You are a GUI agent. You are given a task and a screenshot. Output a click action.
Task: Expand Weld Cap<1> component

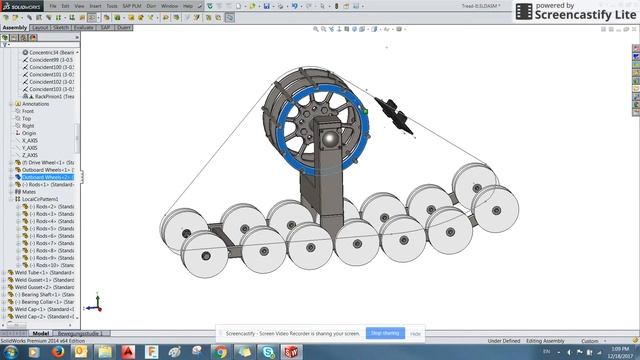[4, 309]
